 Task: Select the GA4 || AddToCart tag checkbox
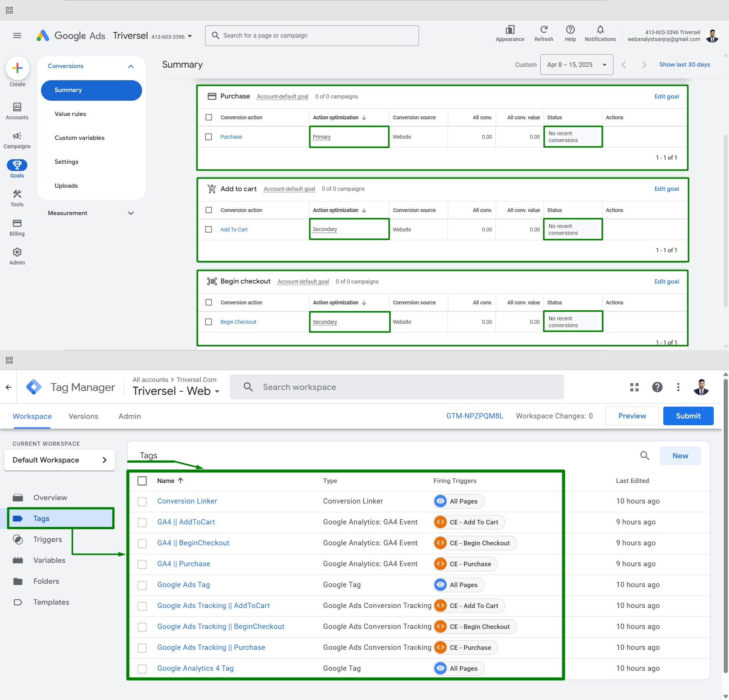tap(142, 522)
